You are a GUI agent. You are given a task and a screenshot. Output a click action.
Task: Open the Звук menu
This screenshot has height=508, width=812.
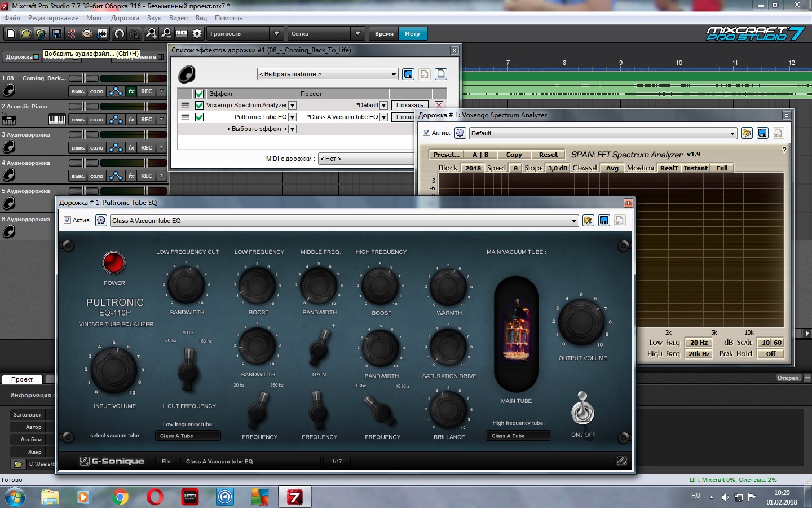coord(154,18)
